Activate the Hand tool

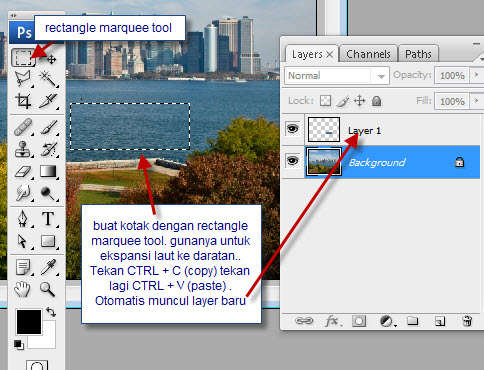pos(23,289)
